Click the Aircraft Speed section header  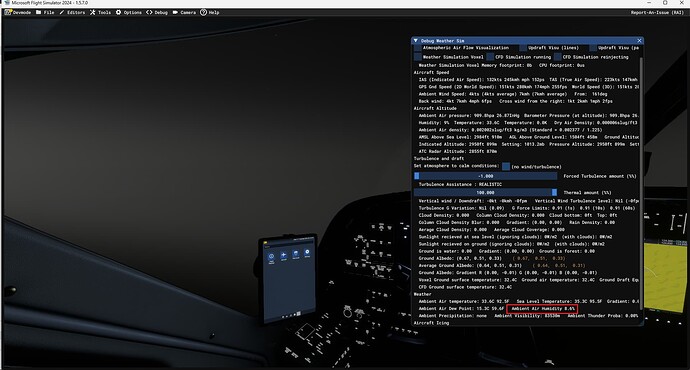coord(431,73)
